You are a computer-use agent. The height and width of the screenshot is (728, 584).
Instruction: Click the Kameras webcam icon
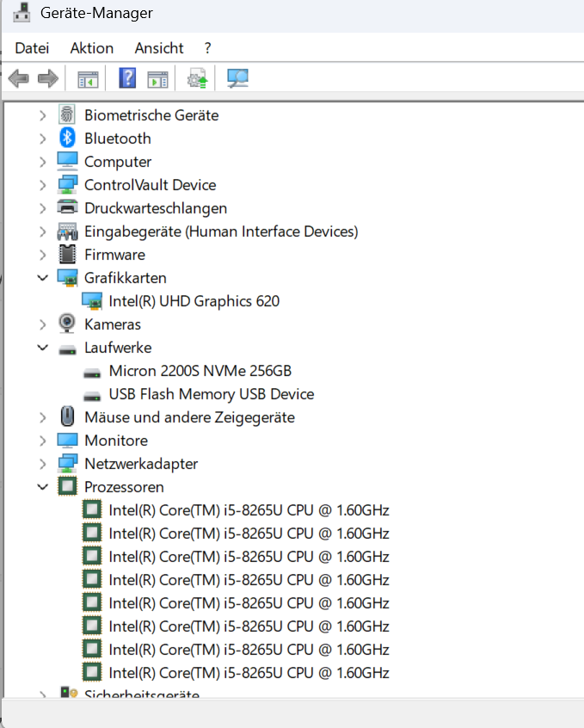[67, 324]
